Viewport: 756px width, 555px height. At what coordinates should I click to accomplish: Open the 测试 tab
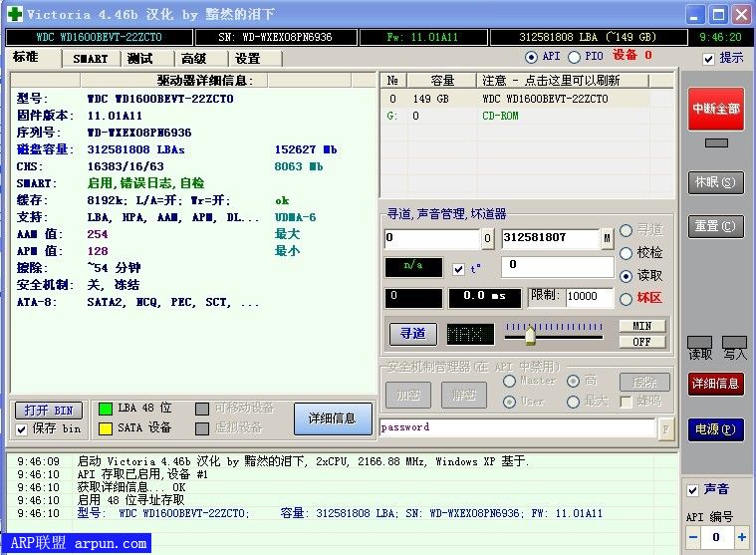tap(140, 59)
